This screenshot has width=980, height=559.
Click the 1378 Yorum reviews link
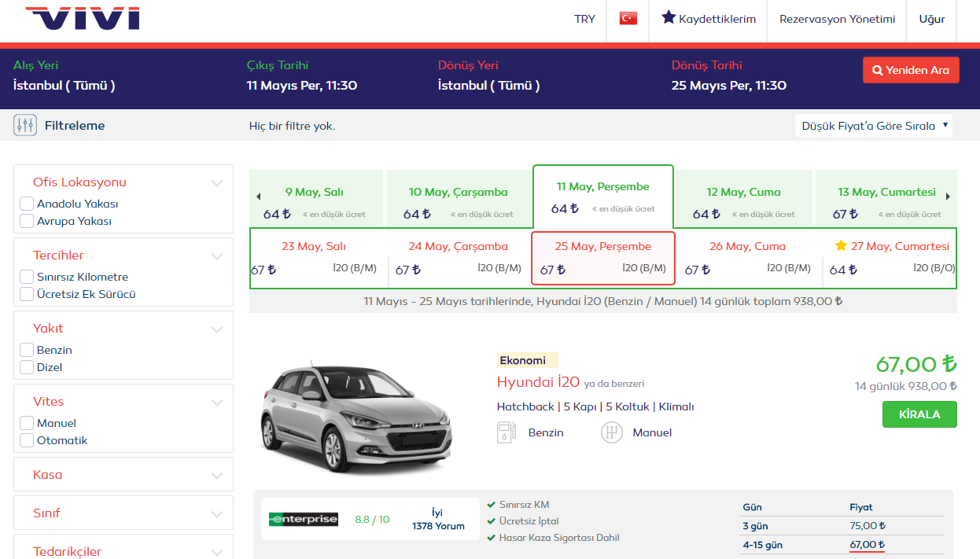click(x=438, y=526)
